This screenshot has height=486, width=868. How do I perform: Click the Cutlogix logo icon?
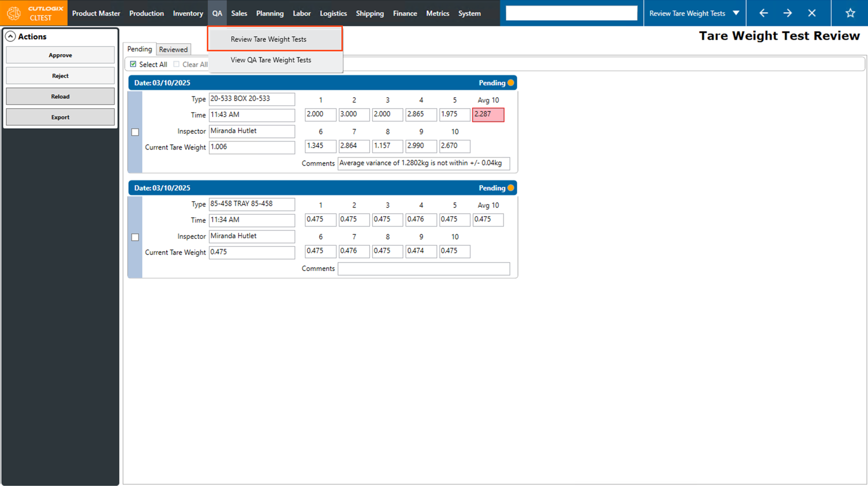(14, 13)
